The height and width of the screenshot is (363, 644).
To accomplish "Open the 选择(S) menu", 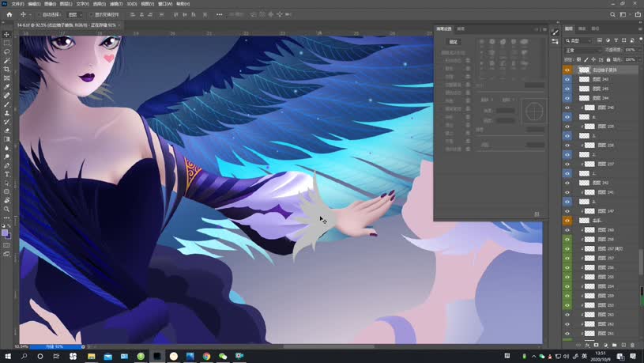I will [x=100, y=4].
